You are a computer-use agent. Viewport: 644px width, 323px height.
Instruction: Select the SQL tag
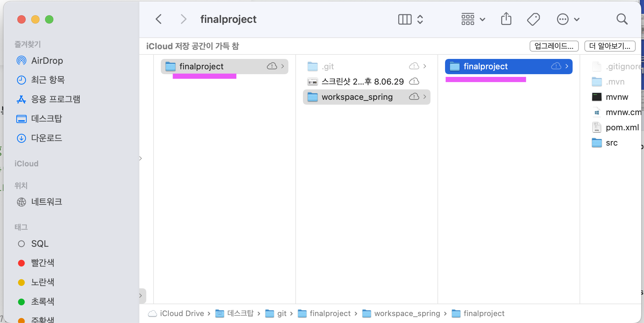(x=33, y=244)
